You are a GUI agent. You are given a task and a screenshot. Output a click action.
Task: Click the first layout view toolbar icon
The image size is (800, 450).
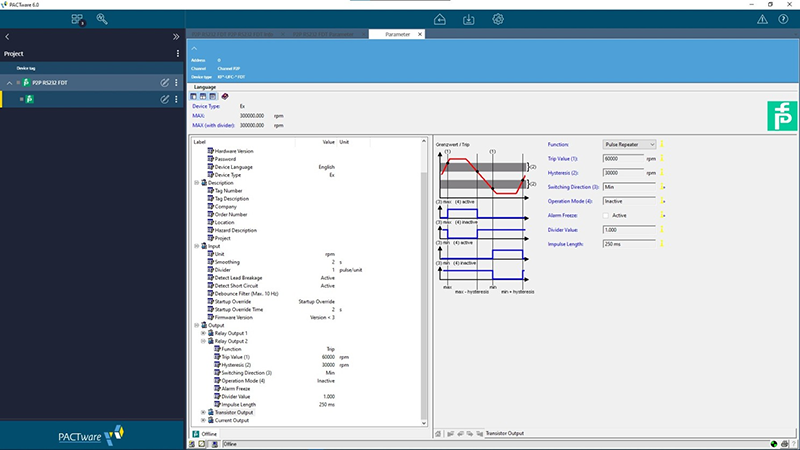tap(193, 96)
